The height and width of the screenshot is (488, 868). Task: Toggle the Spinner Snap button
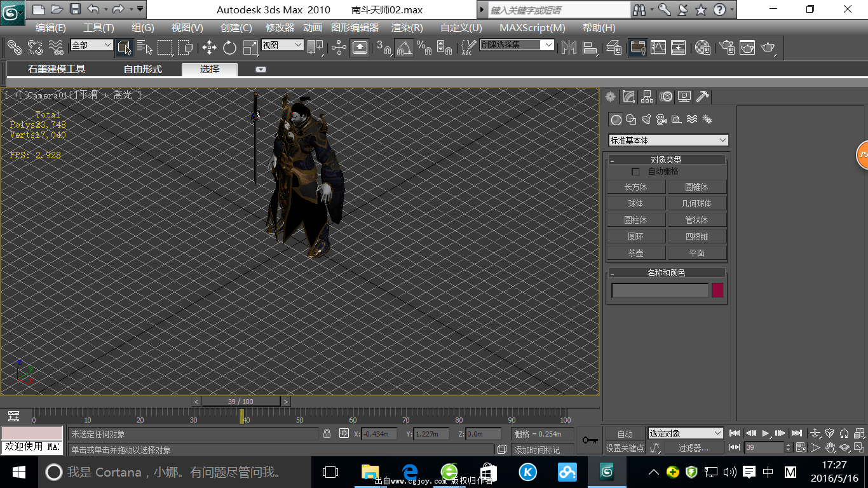444,47
